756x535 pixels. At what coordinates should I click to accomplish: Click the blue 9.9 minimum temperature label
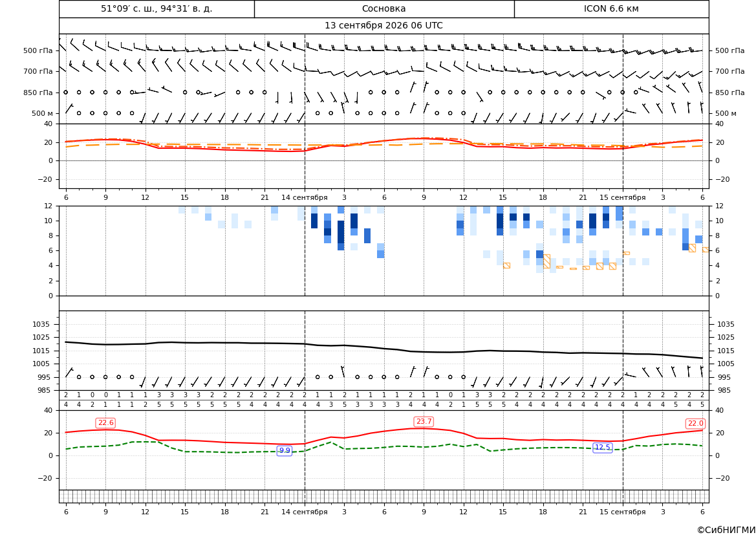click(285, 450)
